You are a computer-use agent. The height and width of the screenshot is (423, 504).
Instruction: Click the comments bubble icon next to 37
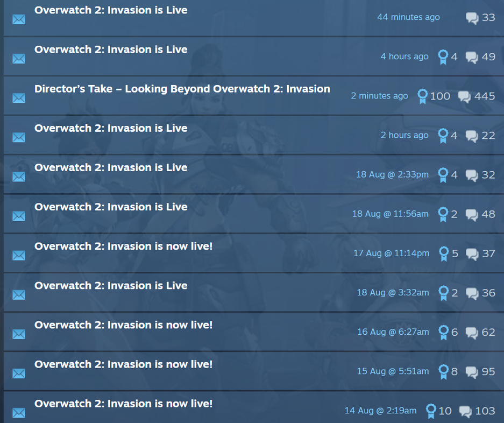472,255
